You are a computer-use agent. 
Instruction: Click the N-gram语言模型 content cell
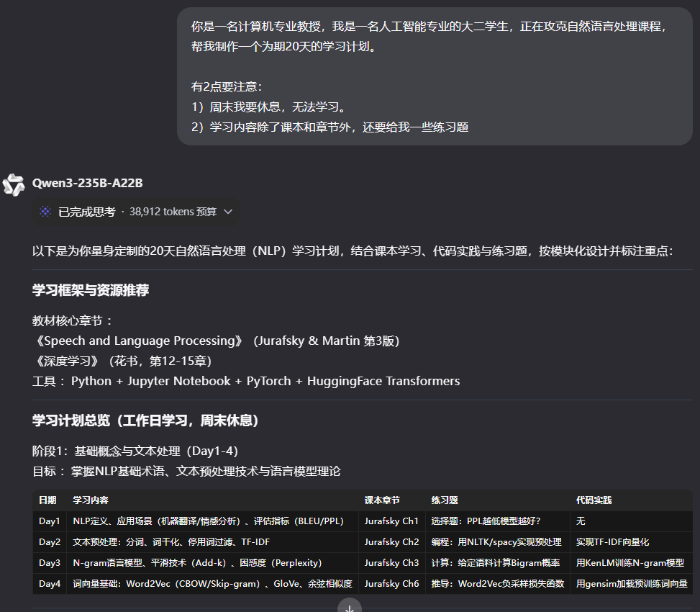click(212, 563)
